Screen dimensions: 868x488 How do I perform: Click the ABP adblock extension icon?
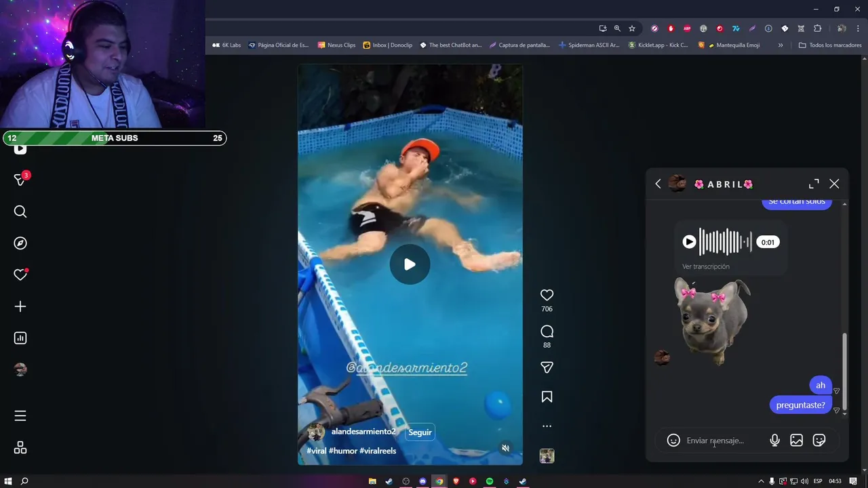coord(687,28)
